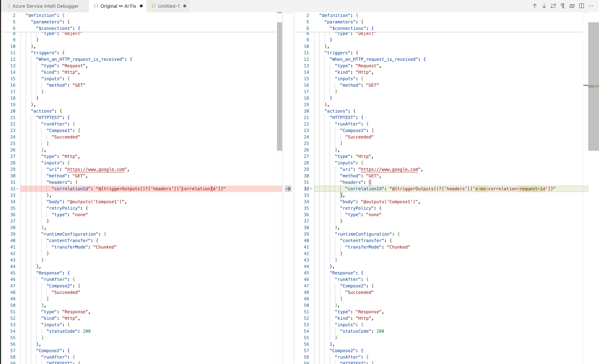This screenshot has height=364, width=599.
Task: Click line number 32 in the right gutter
Action: (306, 189)
